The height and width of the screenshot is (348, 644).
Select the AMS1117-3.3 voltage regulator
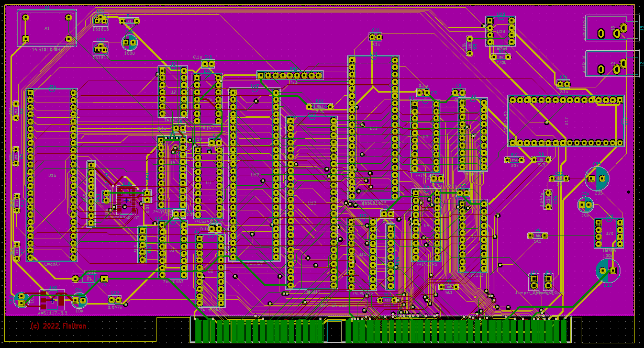pos(52,300)
